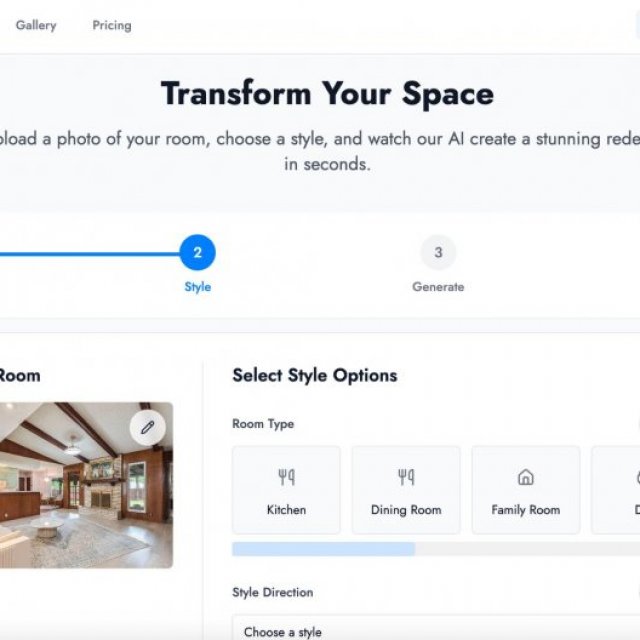Open the Gallery navigation link
Screen dimensions: 640x640
pos(36,25)
